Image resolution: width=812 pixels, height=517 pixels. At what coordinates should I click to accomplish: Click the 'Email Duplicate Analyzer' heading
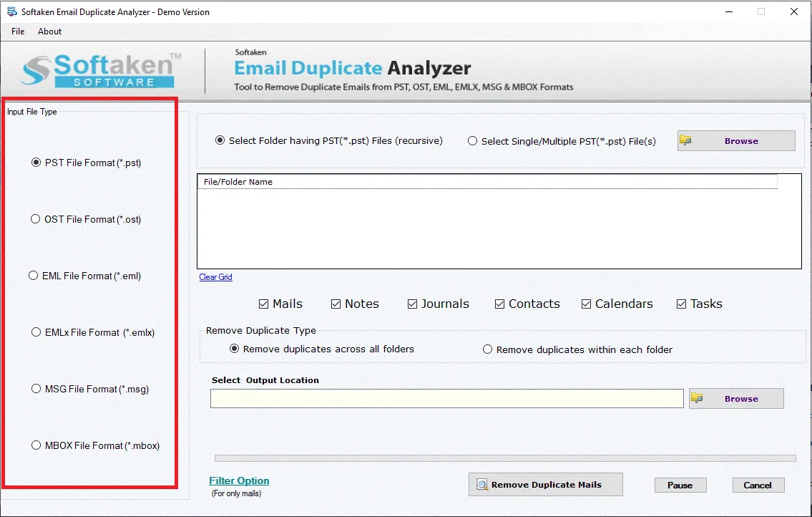click(352, 68)
